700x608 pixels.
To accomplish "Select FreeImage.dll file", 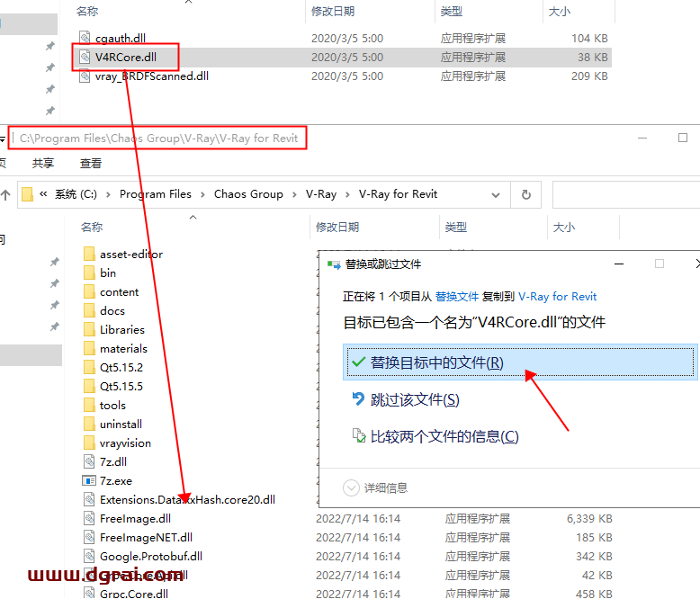I will pyautogui.click(x=135, y=518).
